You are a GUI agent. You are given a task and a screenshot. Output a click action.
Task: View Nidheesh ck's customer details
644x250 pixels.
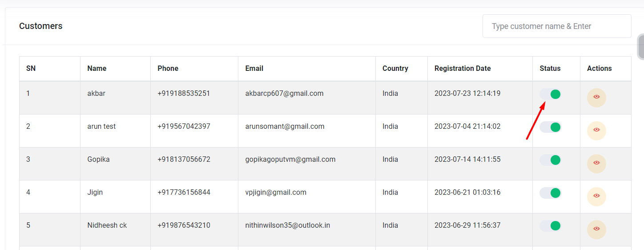click(596, 230)
